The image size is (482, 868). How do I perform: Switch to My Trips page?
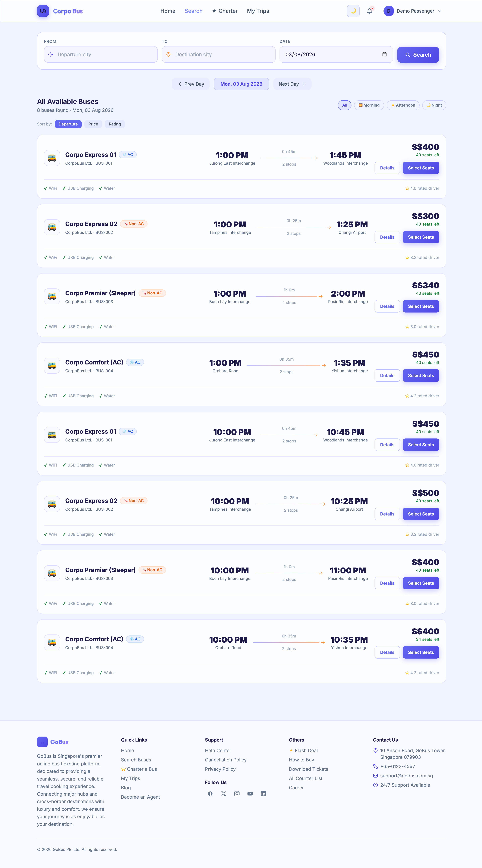tap(258, 11)
